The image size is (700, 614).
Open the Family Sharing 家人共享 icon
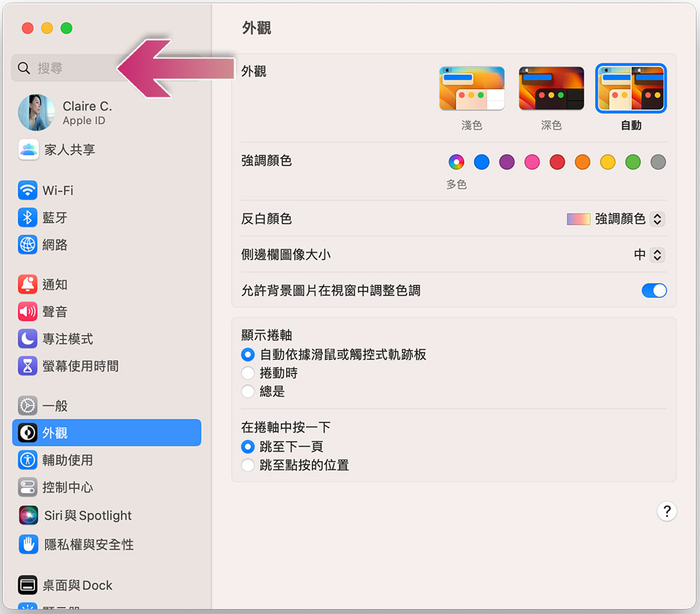tap(29, 150)
